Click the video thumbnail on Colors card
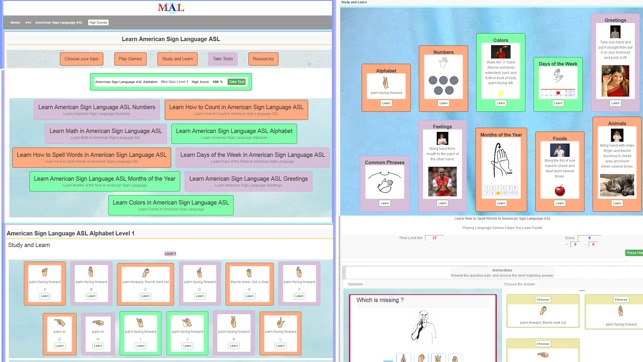Viewport: 643px width, 362px height. (x=501, y=52)
